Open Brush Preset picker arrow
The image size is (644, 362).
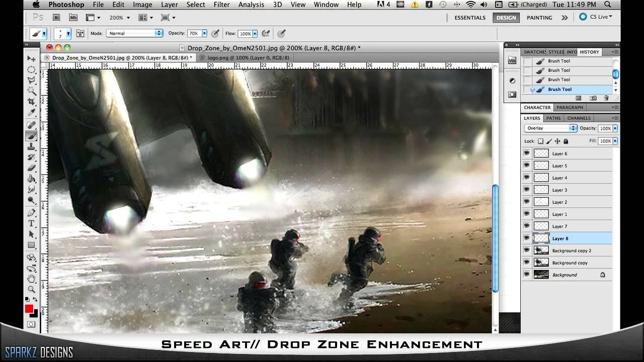tap(68, 34)
